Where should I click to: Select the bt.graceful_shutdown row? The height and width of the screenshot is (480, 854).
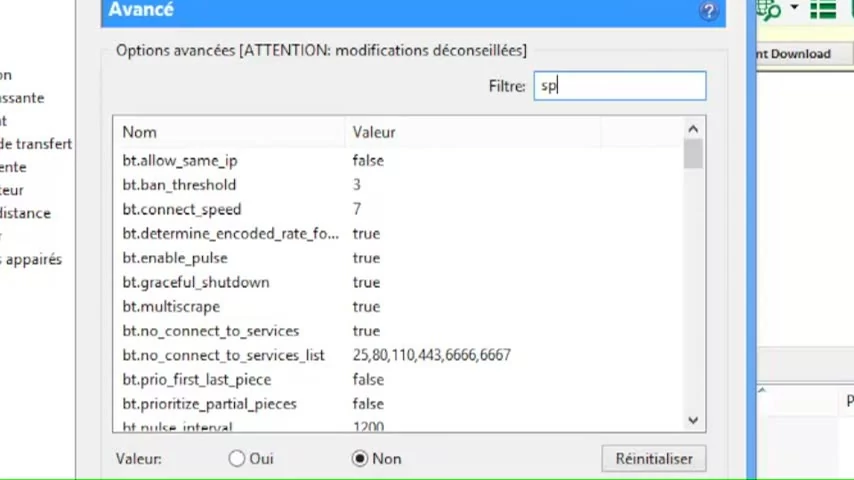pyautogui.click(x=398, y=282)
